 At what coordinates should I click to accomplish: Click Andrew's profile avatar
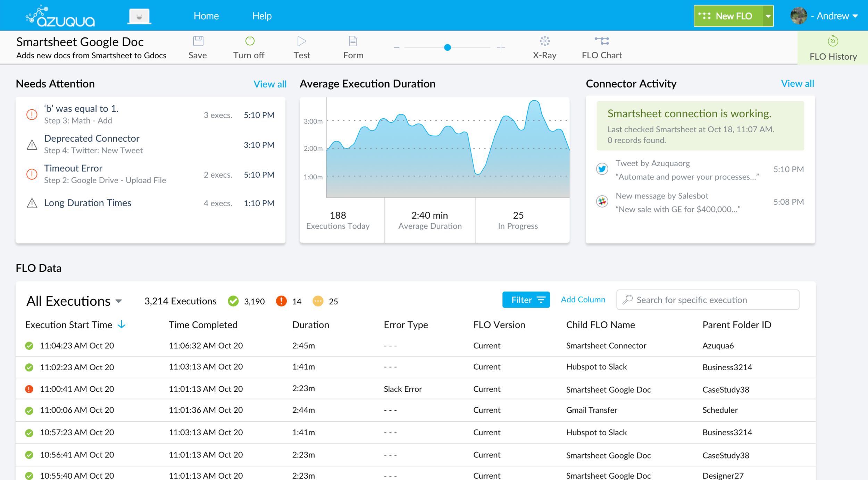click(x=799, y=16)
